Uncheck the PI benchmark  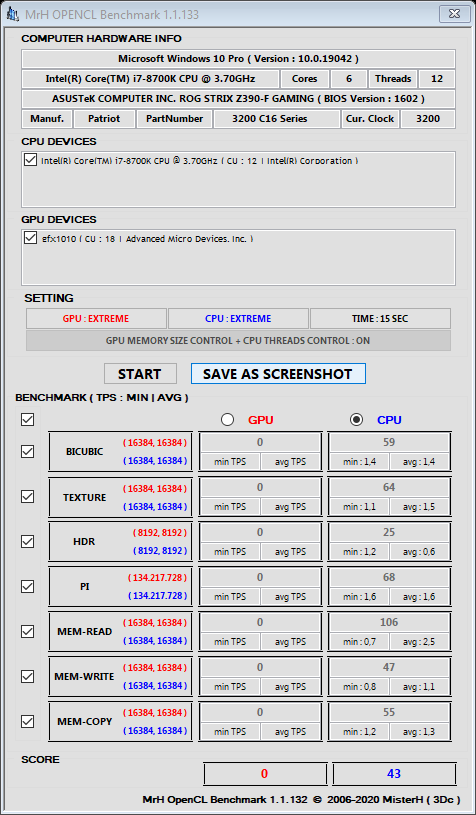click(x=28, y=586)
